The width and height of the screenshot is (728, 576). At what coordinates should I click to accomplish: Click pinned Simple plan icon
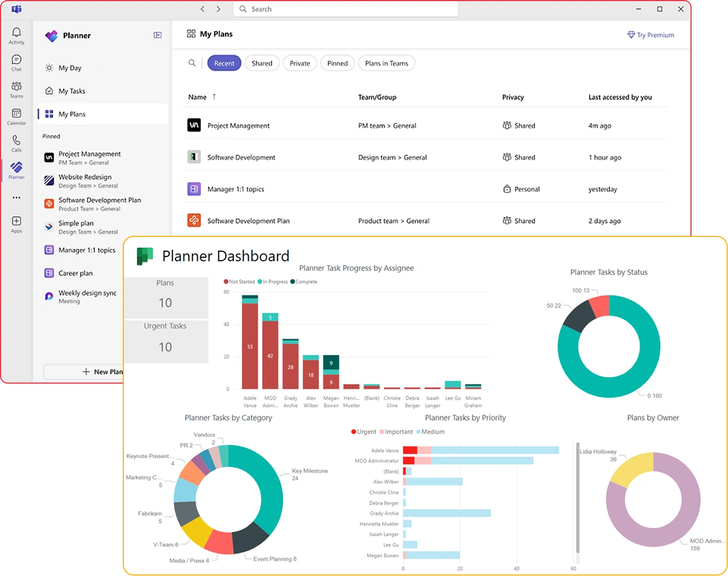(x=49, y=227)
